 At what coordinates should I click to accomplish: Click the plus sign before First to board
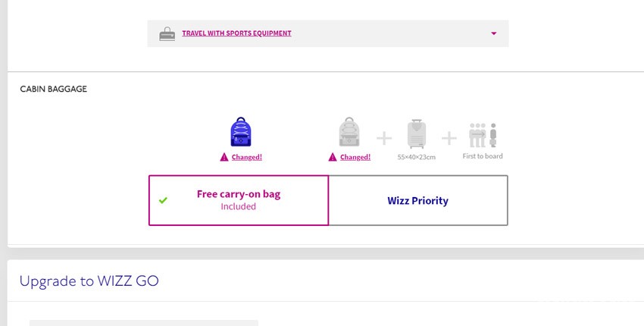449,138
